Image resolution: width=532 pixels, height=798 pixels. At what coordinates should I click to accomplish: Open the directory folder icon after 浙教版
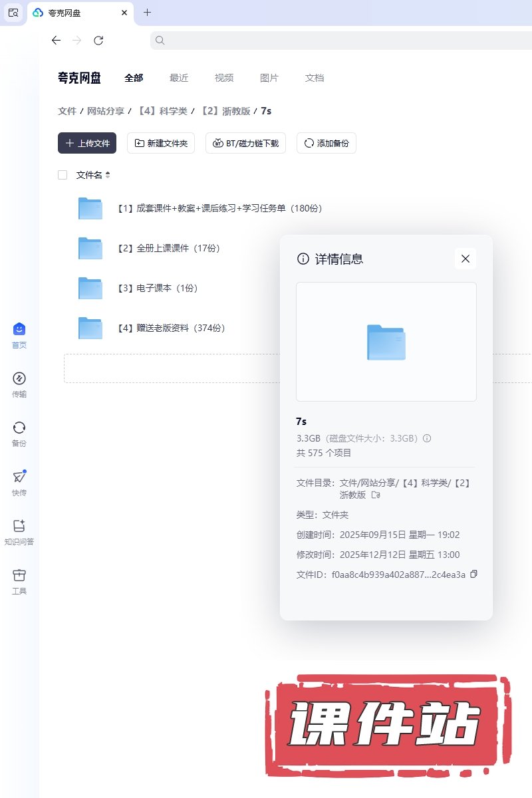376,495
